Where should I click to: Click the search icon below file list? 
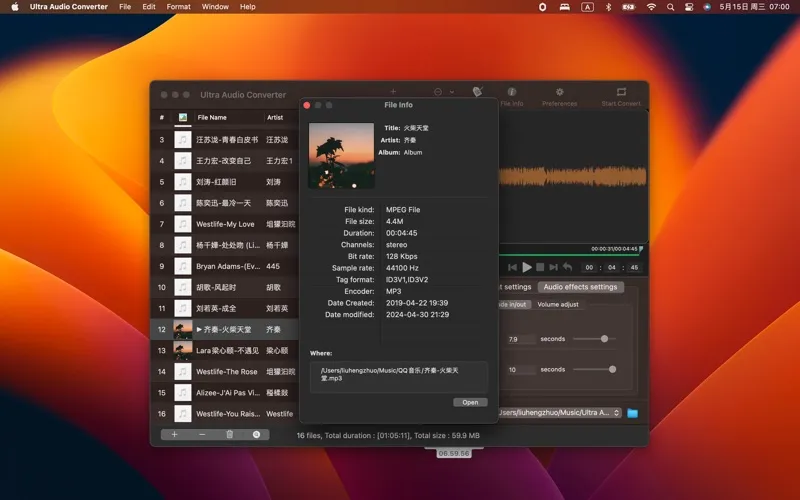coord(256,435)
